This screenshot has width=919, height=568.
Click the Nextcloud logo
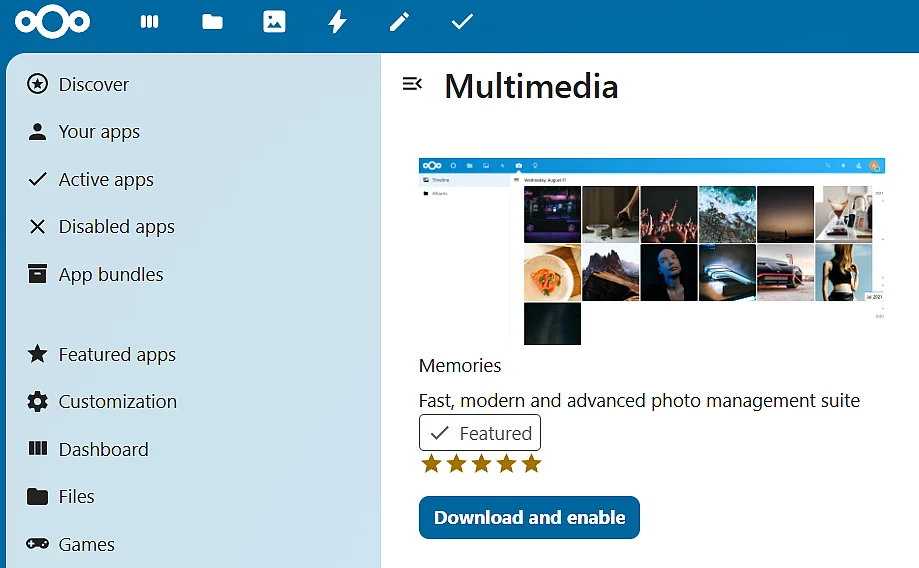pyautogui.click(x=52, y=22)
